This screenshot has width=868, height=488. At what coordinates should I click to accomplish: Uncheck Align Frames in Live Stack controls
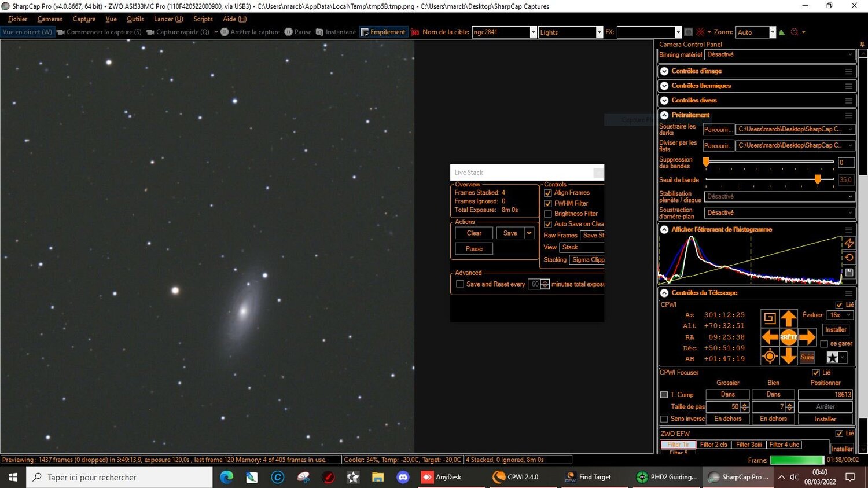pos(547,193)
